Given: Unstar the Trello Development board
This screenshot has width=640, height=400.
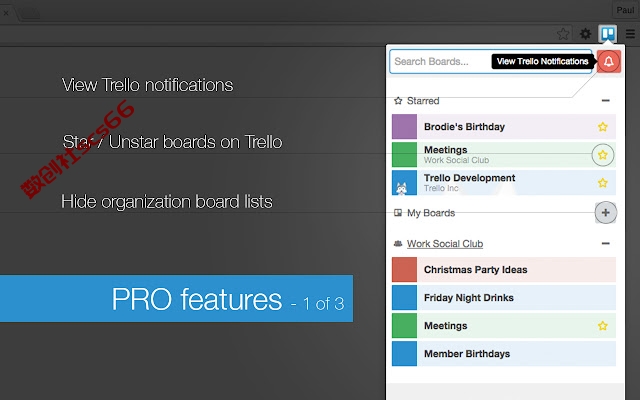Looking at the screenshot, I should 602,183.
